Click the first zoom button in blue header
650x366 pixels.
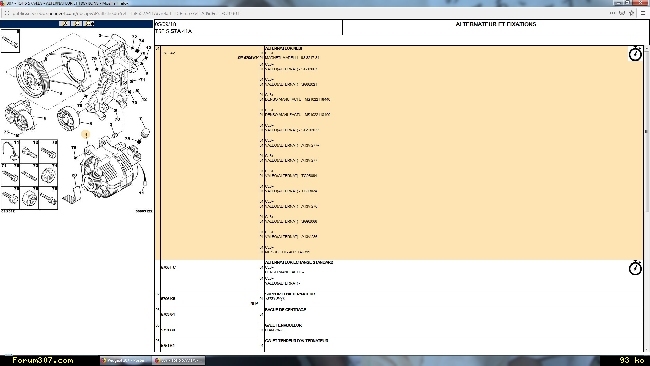point(64,24)
